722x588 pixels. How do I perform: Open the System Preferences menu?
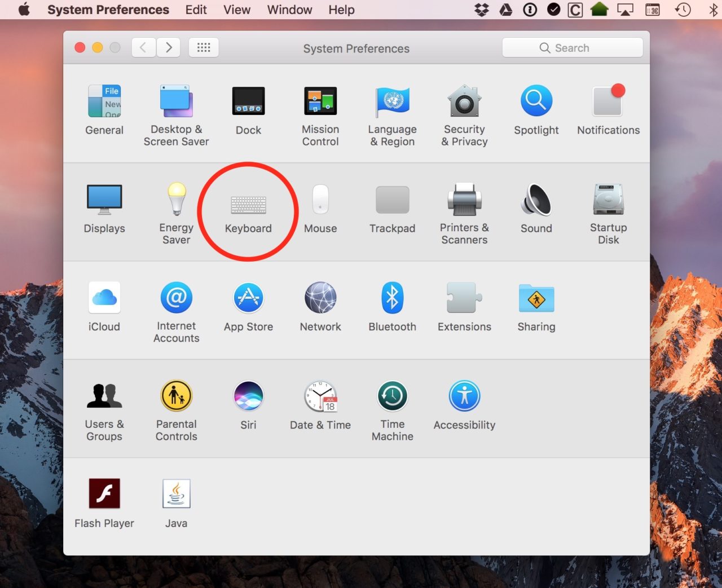(x=108, y=10)
